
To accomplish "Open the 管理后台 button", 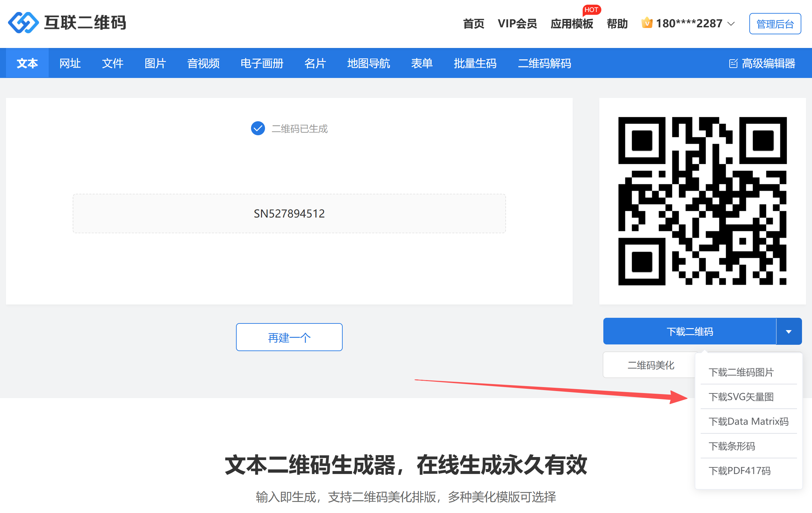I will [x=775, y=24].
